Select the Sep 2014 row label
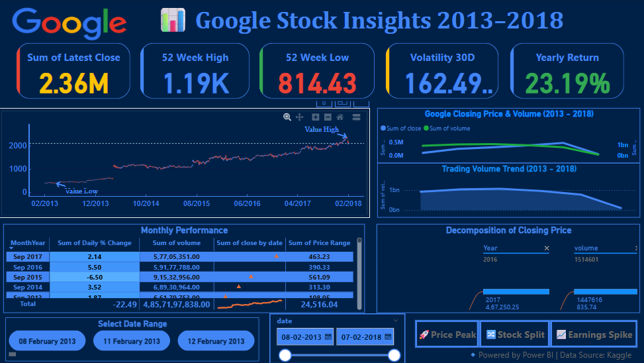Image resolution: width=644 pixels, height=363 pixels. [x=28, y=287]
